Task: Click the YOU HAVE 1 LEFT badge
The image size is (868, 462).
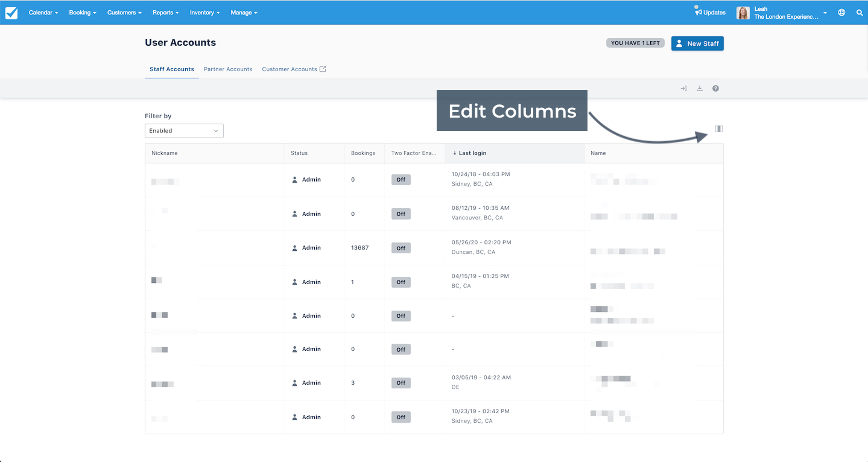Action: (636, 43)
